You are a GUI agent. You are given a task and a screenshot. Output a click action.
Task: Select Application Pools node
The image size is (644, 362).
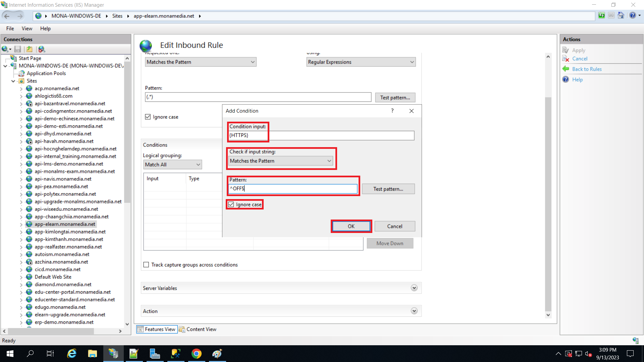tap(46, 73)
